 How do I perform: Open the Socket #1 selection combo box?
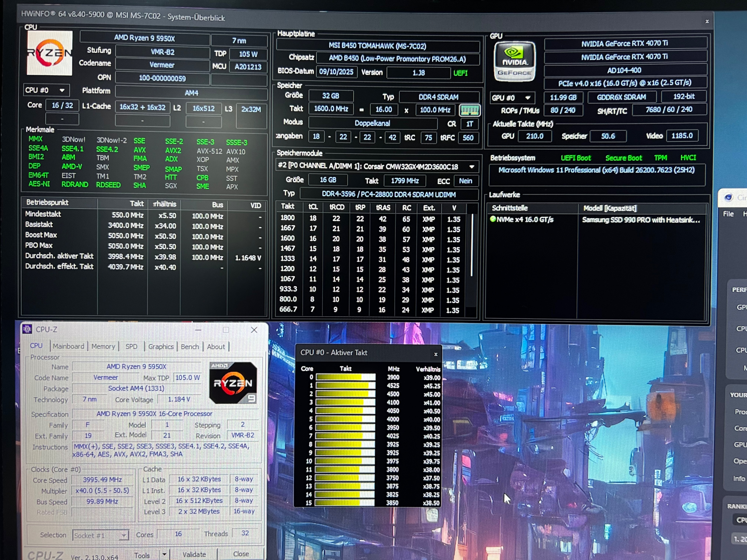pos(124,535)
